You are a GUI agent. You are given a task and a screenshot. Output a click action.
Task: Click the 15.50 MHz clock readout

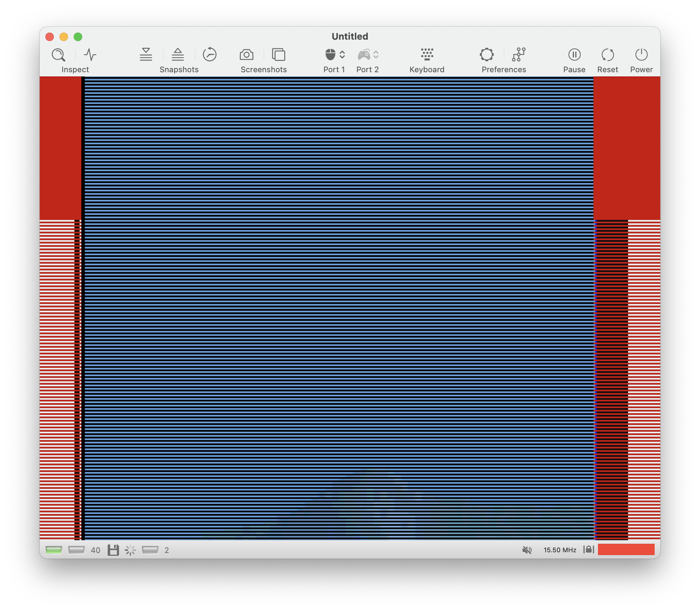(x=560, y=550)
